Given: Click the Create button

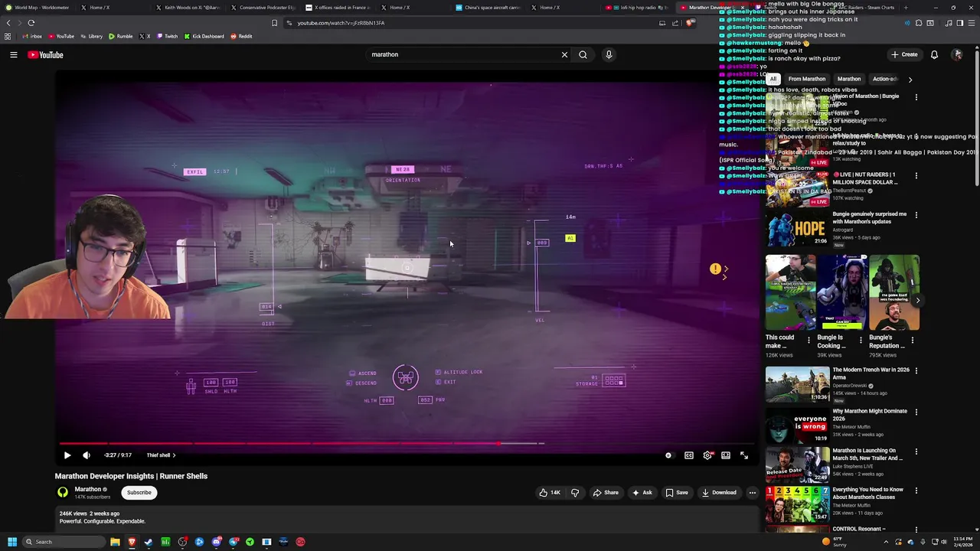Looking at the screenshot, I should point(904,54).
